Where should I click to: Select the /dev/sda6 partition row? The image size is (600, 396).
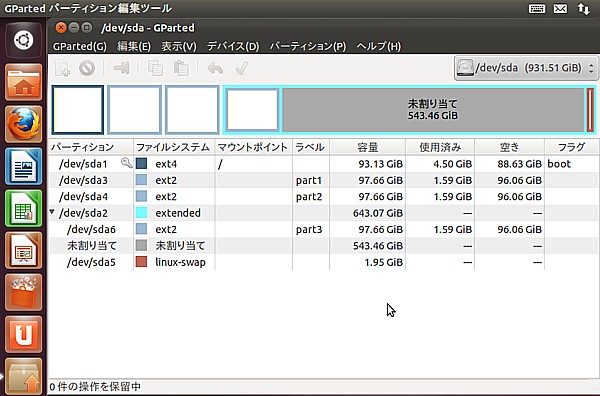click(x=324, y=229)
